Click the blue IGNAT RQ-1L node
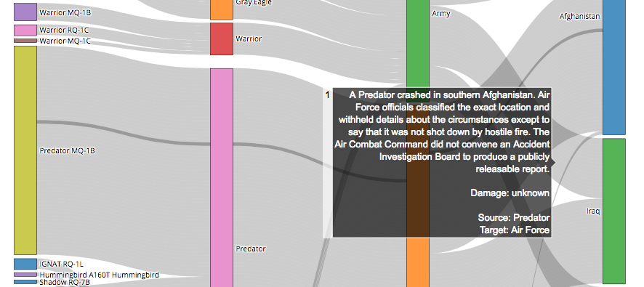644x287 pixels. coord(25,264)
